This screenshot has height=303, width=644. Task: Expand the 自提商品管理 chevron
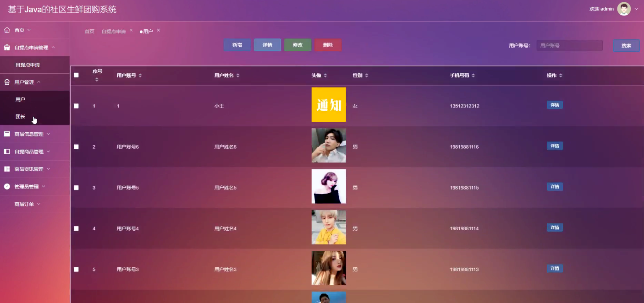(x=48, y=151)
